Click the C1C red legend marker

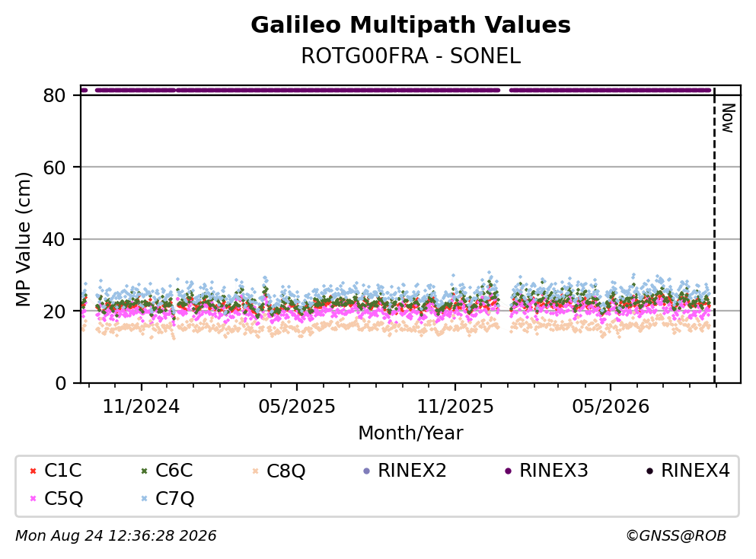coord(33,471)
